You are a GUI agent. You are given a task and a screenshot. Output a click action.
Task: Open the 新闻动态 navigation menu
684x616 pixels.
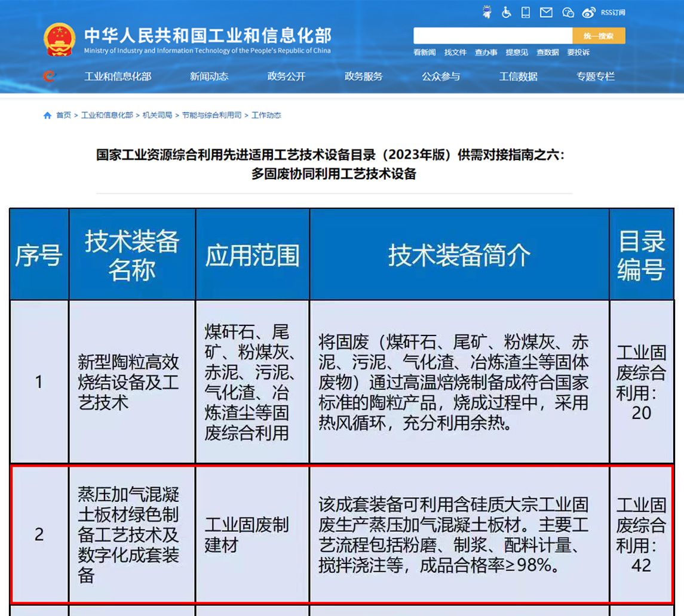pyautogui.click(x=209, y=76)
